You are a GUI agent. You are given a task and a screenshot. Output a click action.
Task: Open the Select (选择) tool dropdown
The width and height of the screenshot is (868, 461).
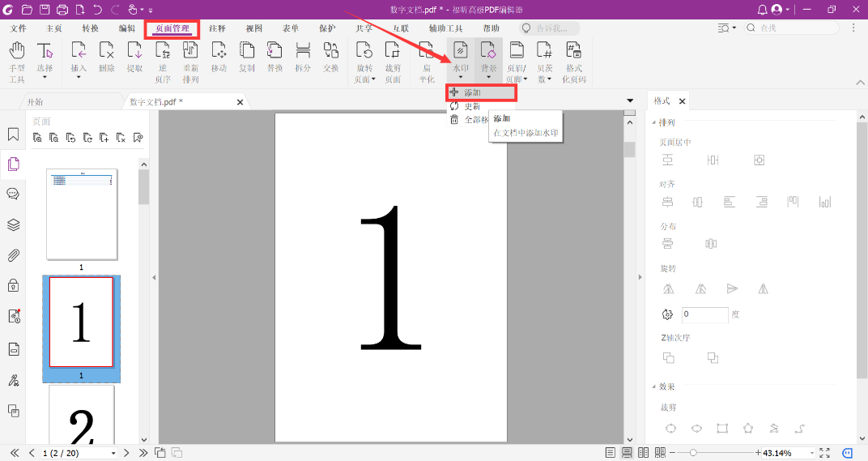click(45, 76)
